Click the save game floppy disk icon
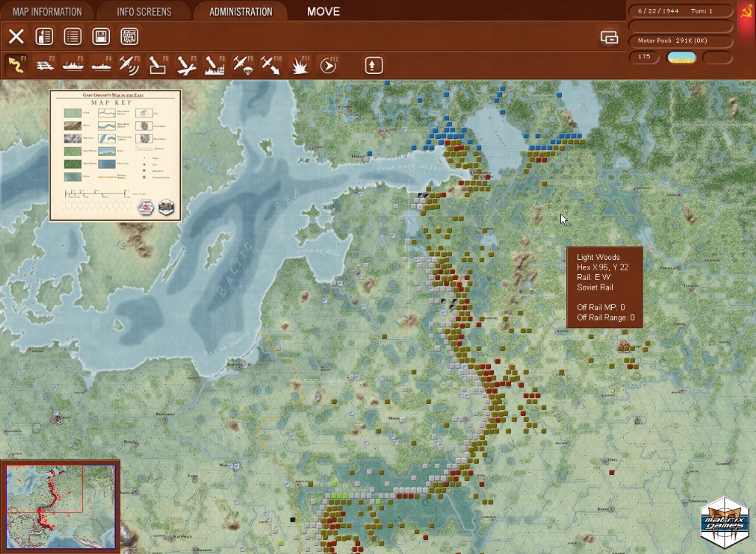The image size is (756, 554). [x=101, y=36]
